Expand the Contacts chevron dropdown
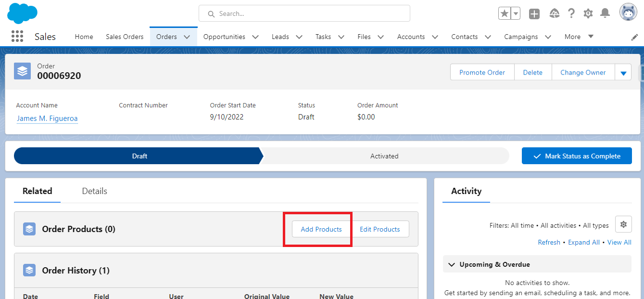 coord(488,37)
